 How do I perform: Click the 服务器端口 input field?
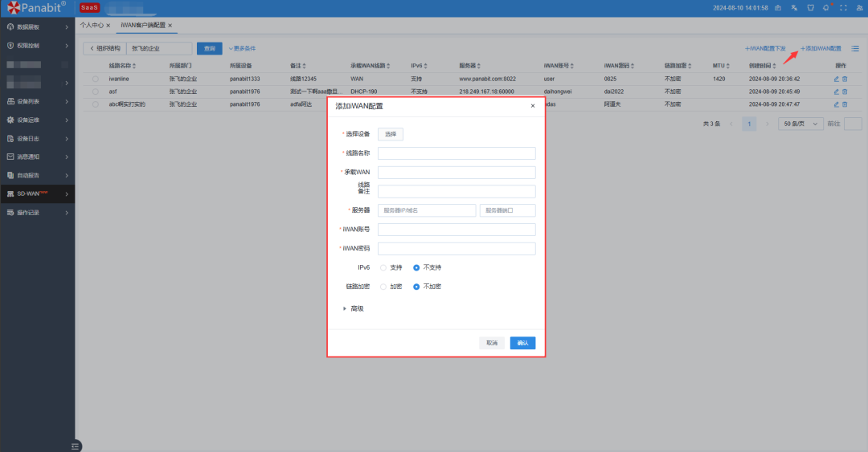508,210
